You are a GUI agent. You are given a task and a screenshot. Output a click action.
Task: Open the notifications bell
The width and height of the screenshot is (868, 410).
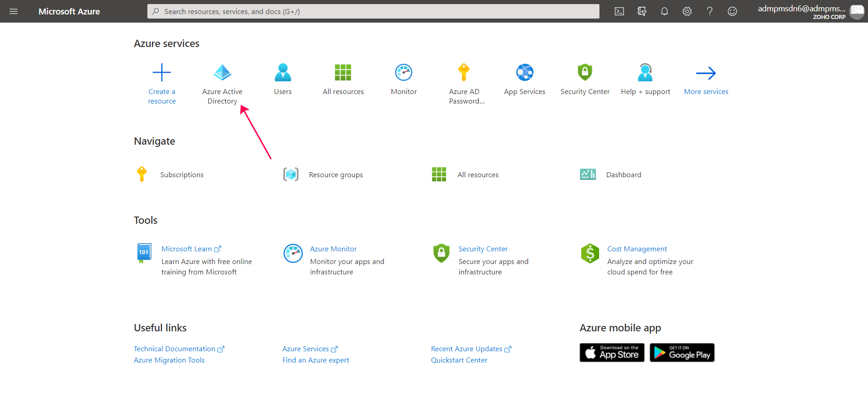coord(665,11)
